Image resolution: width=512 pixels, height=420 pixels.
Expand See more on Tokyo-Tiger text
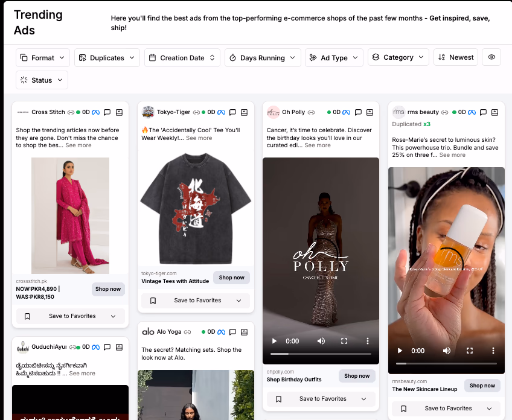point(199,138)
